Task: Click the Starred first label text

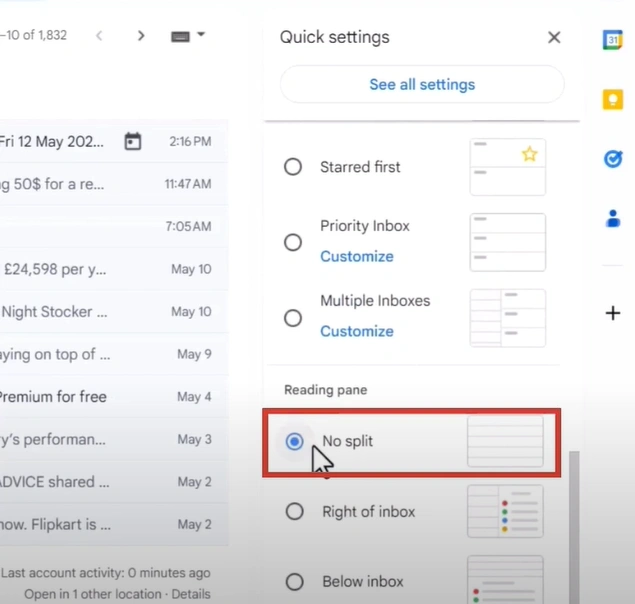Action: (360, 167)
